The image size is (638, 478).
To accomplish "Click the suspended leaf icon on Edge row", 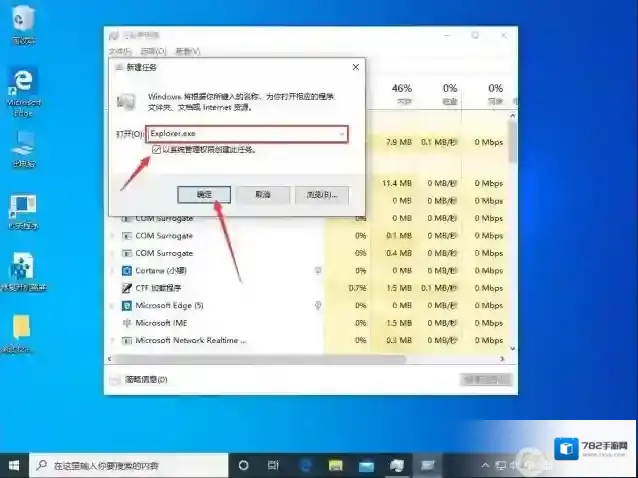I will pos(318,306).
